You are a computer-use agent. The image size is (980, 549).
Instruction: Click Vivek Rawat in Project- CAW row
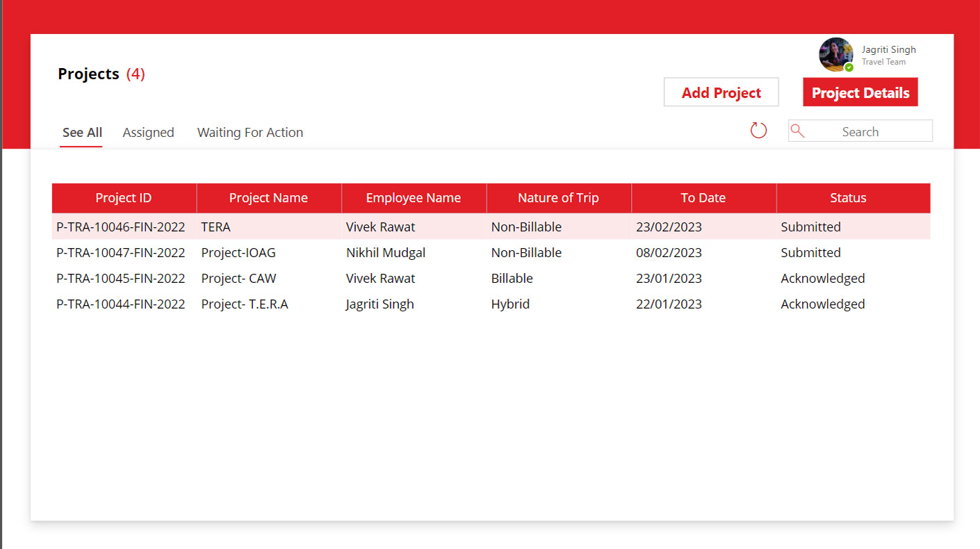tap(381, 278)
